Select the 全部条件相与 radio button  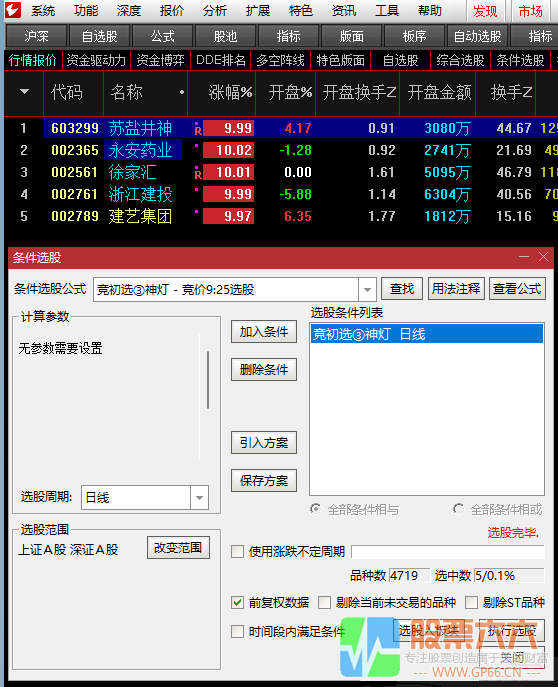coord(315,509)
